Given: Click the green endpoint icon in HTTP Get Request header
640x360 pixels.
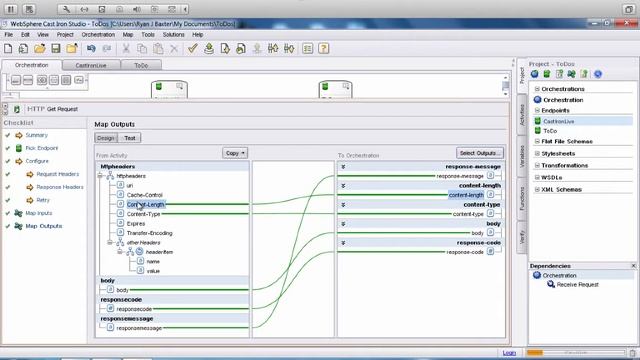Looking at the screenshot, I should tap(17, 109).
